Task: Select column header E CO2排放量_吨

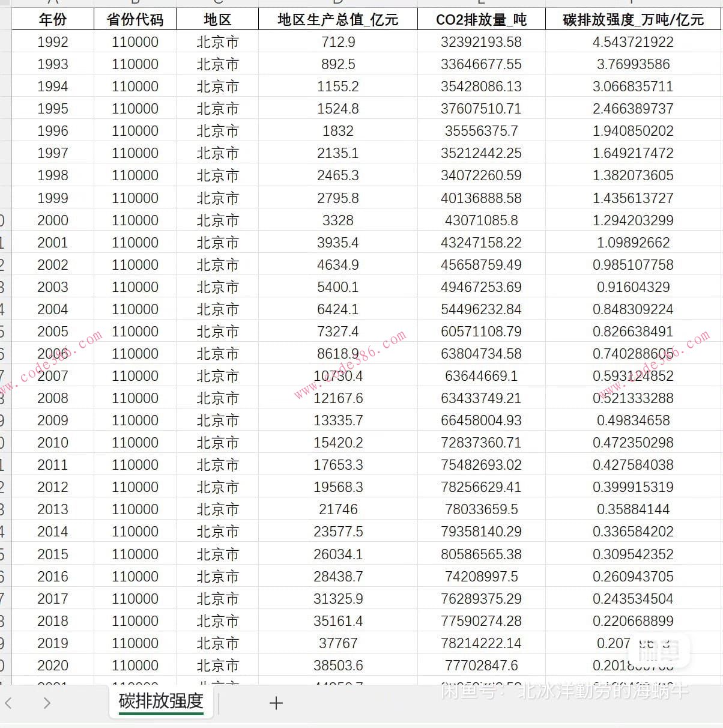Action: (x=480, y=19)
